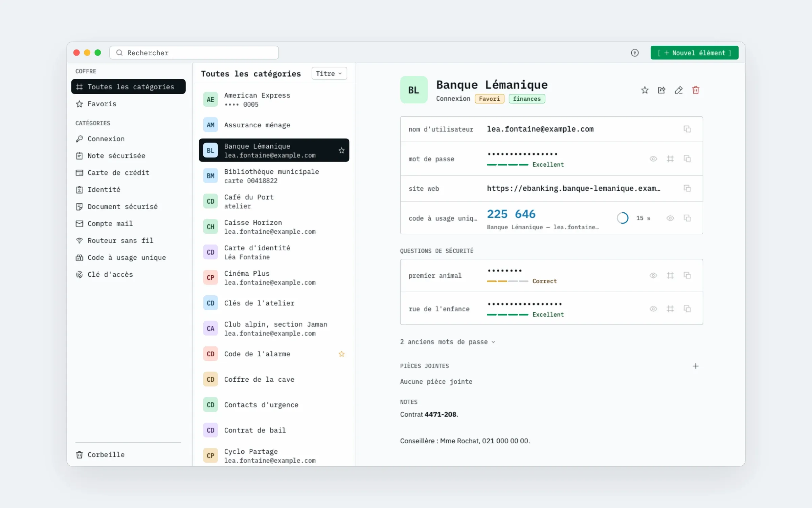
Task: Open the generator icon for mot de passe
Action: 670,159
